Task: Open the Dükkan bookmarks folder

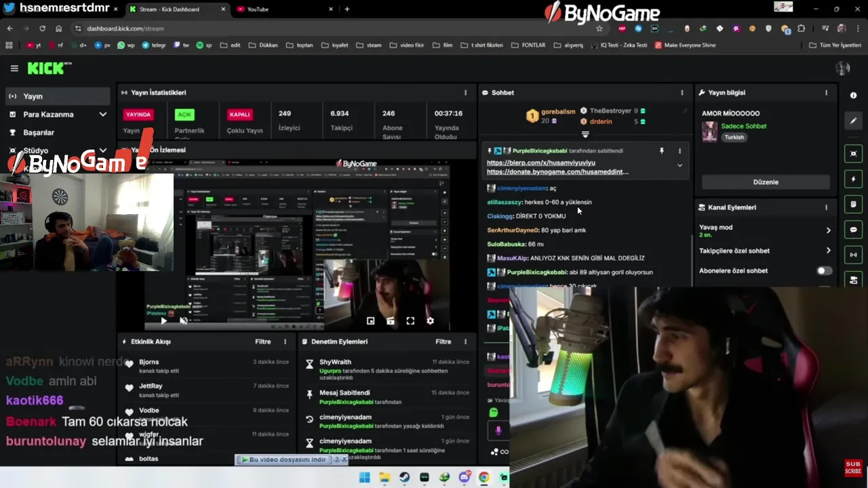Action: [263, 45]
